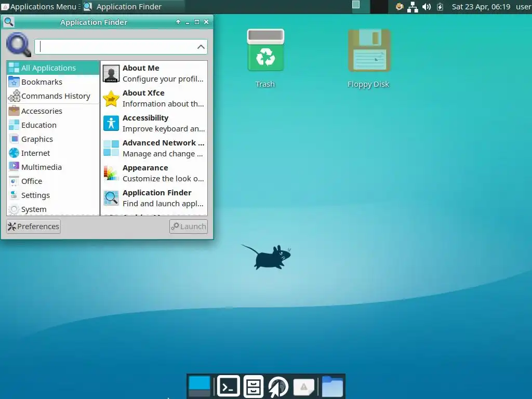The image size is (532, 399).
Task: Open the file manager drawer icon in dock
Action: 254,386
